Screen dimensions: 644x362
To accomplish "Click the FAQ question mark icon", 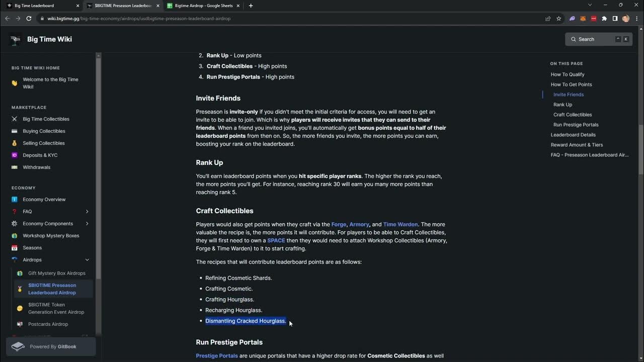I will pos(15,212).
